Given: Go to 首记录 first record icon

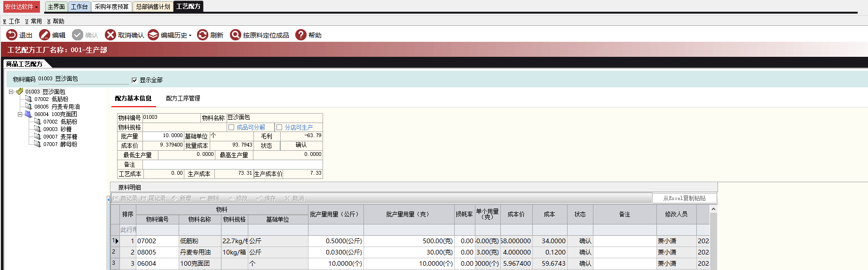Looking at the screenshot, I should (116, 198).
